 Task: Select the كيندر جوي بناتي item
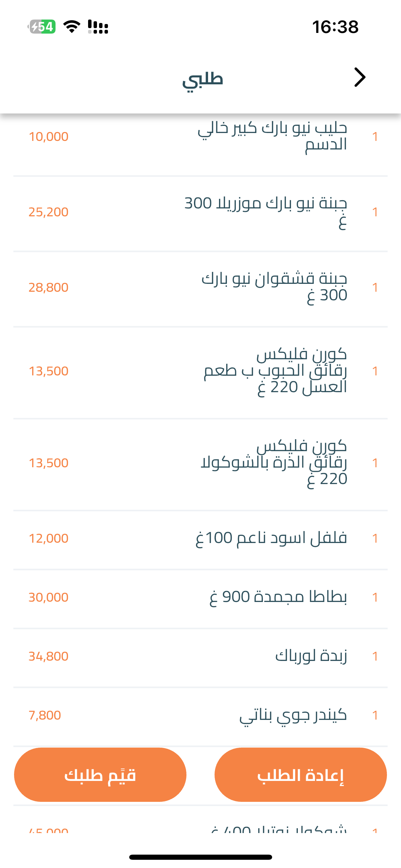pyautogui.click(x=293, y=715)
